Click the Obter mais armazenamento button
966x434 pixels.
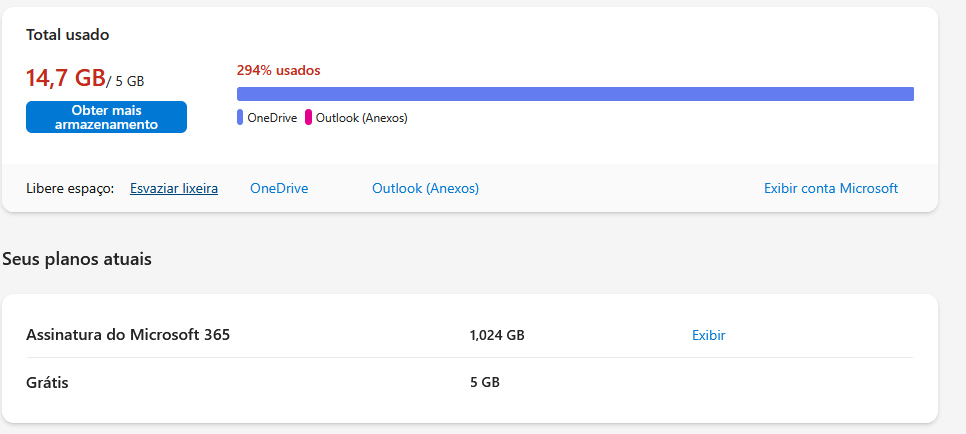tap(106, 117)
